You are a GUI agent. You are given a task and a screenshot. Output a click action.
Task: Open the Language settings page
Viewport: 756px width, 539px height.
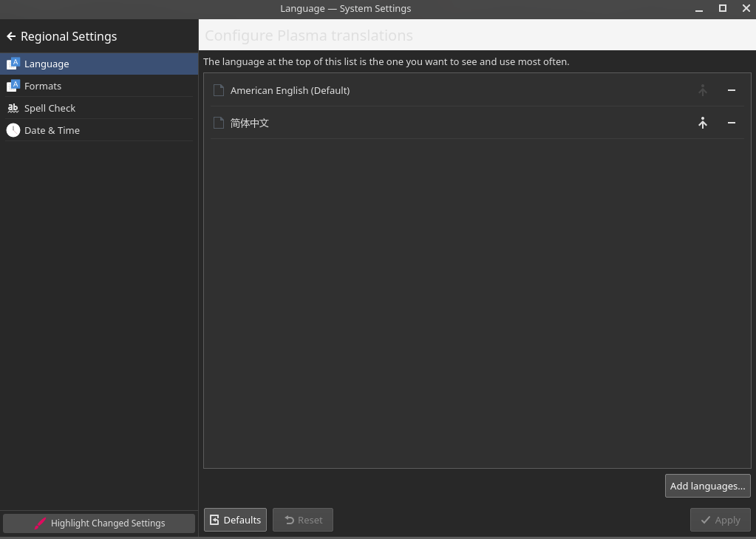tap(99, 64)
